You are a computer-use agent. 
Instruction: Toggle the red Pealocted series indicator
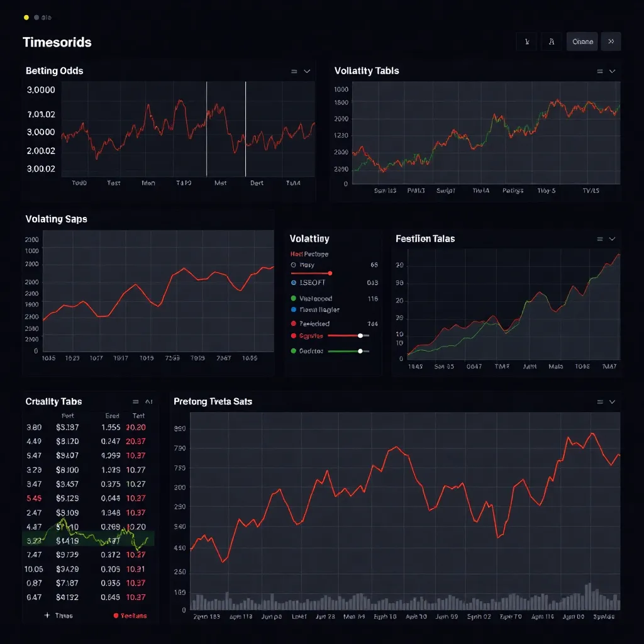pos(294,324)
